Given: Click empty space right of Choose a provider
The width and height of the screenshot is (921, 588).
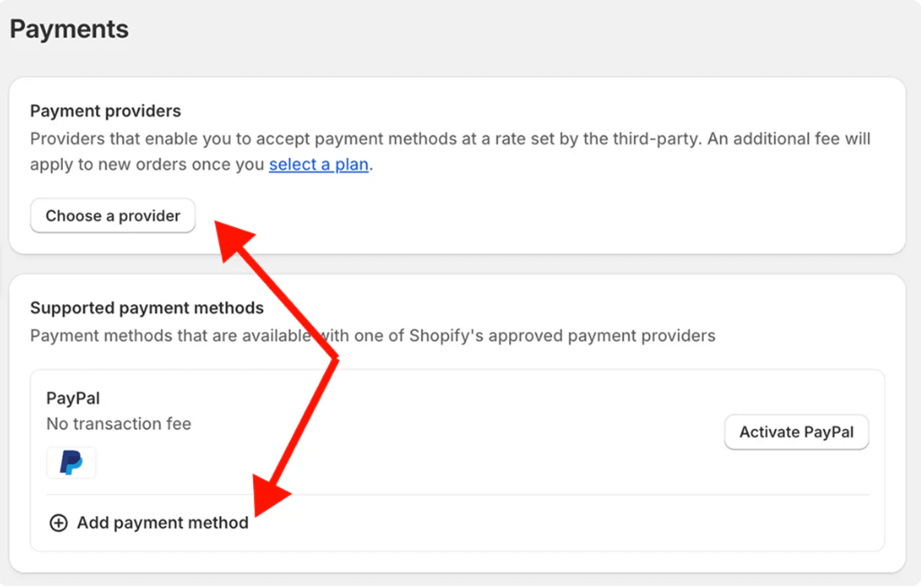Looking at the screenshot, I should point(539,216).
